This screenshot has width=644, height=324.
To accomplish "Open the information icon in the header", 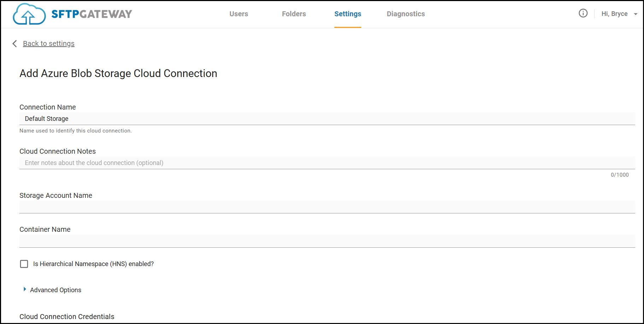I will pyautogui.click(x=583, y=13).
